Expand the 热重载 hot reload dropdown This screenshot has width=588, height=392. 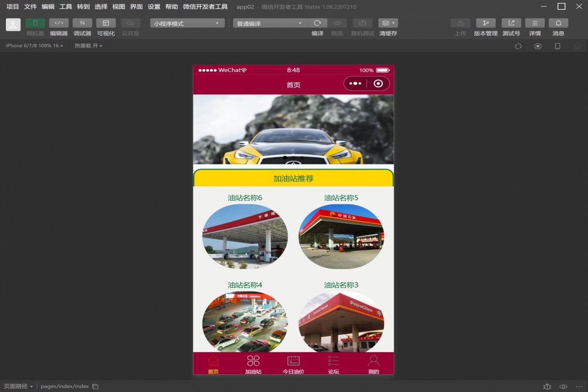(88, 46)
